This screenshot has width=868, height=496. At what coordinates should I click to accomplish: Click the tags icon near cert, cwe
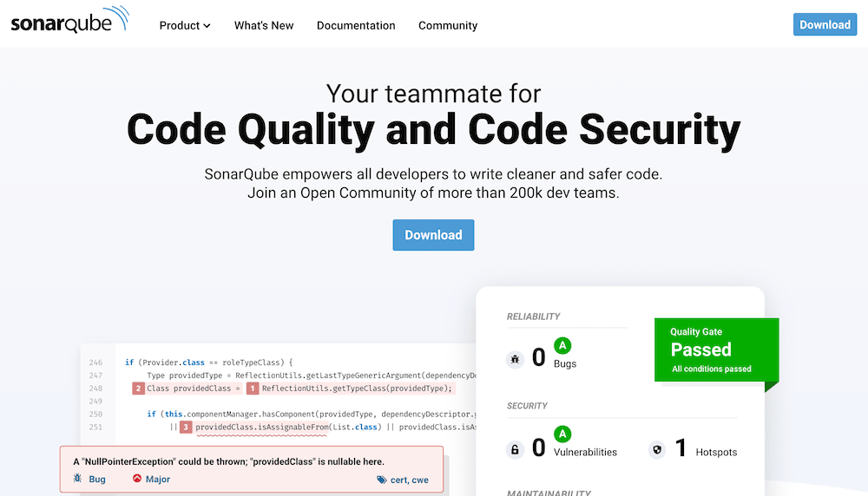click(x=381, y=480)
